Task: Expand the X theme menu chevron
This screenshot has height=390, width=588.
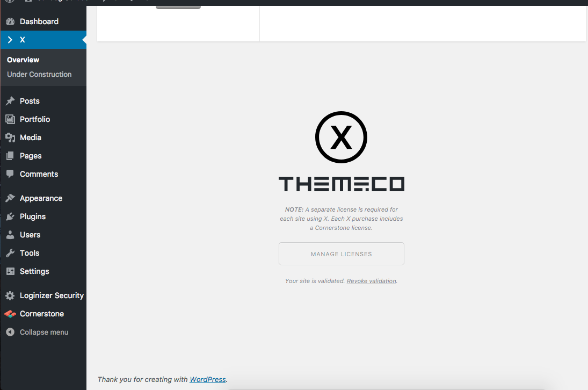Action: pyautogui.click(x=10, y=40)
